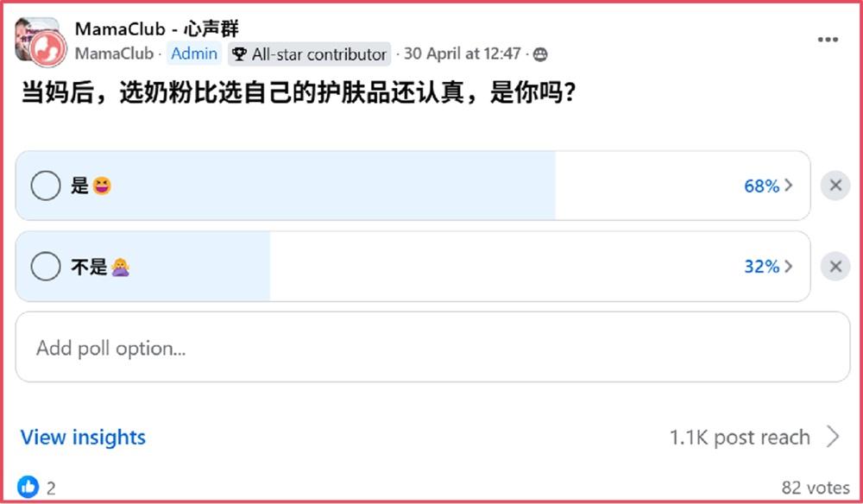863x504 pixels.
Task: Click the Admin badge label
Action: (x=193, y=54)
